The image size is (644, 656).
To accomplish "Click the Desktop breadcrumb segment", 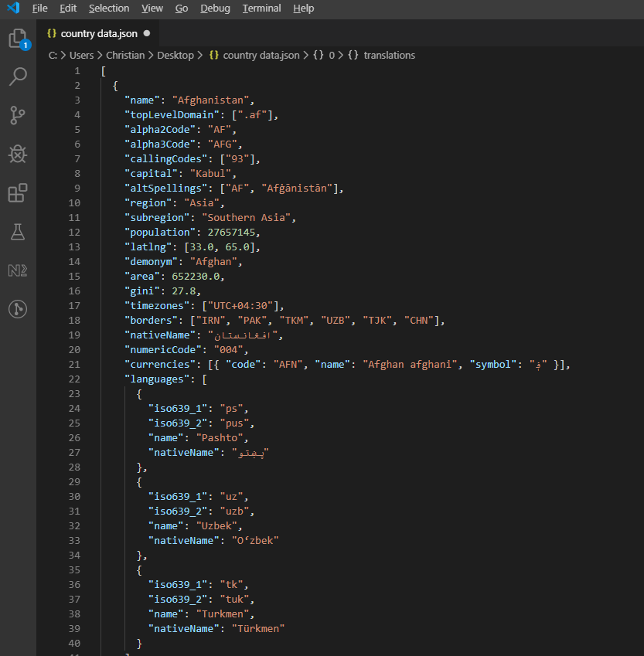I will tap(175, 55).
